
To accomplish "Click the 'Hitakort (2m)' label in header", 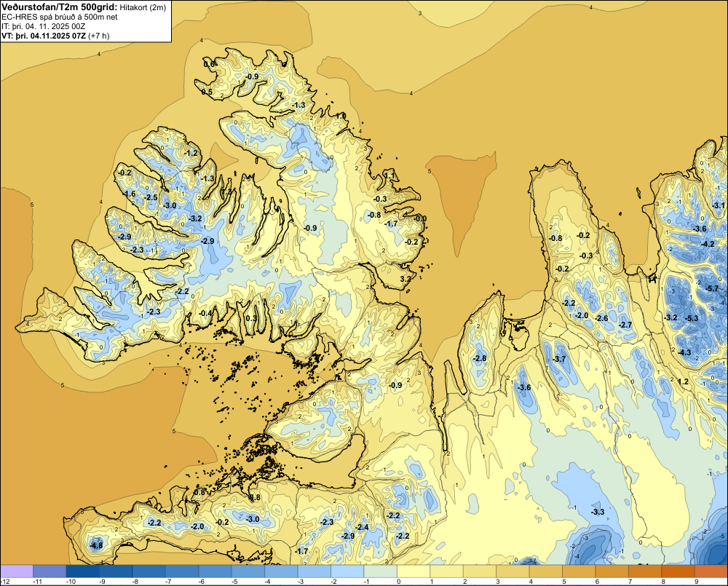I will pos(143,7).
